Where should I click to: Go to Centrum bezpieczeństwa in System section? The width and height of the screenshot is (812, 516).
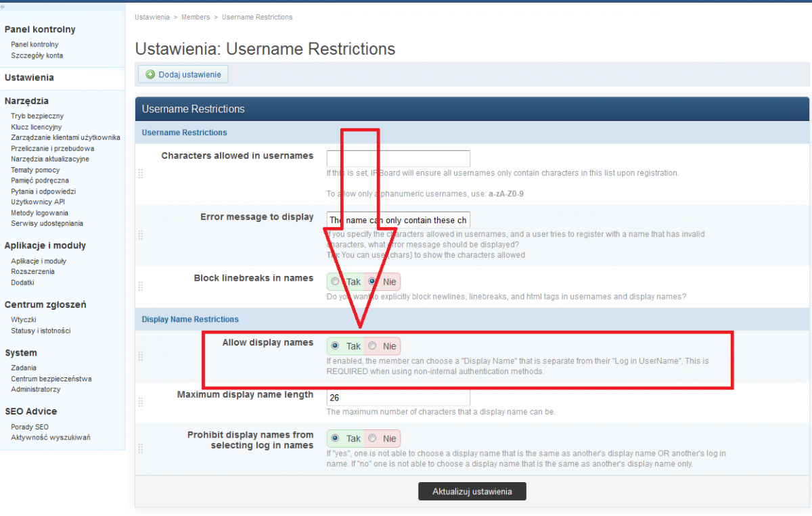point(51,379)
